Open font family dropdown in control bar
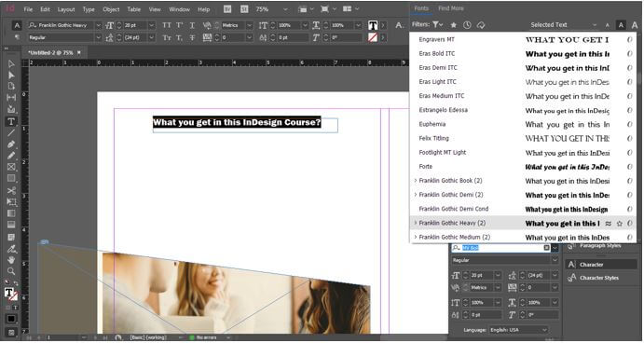644x343 pixels. tap(98, 25)
